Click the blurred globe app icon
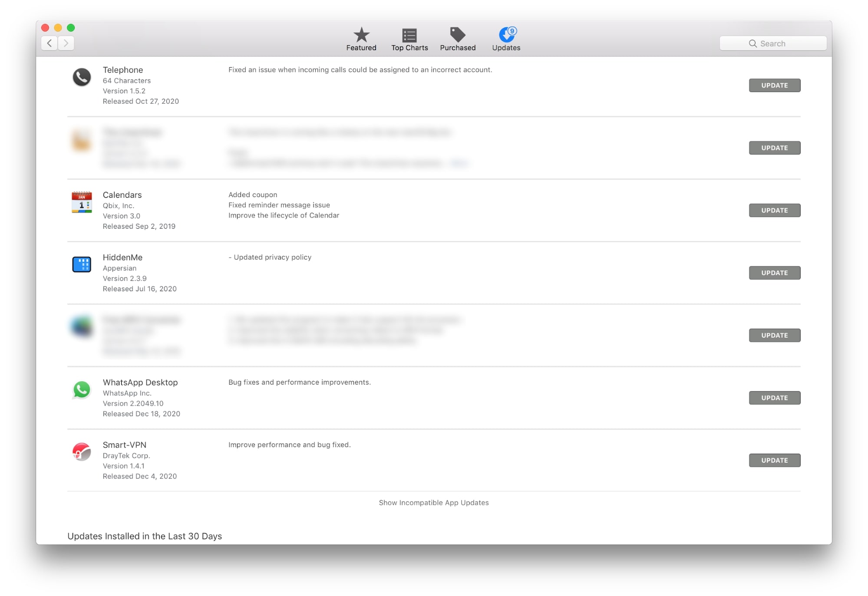 [82, 327]
